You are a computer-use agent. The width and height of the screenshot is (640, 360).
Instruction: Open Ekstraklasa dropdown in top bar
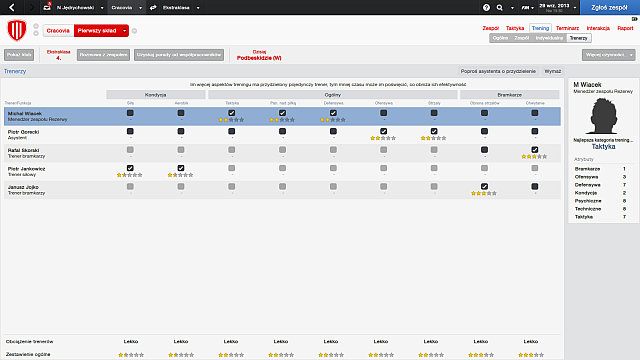(198, 8)
